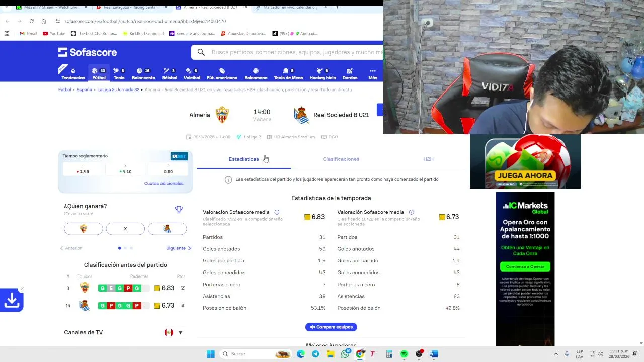Click Real Sociedad's info icon beside Valoración
The width and height of the screenshot is (644, 362).
click(411, 212)
